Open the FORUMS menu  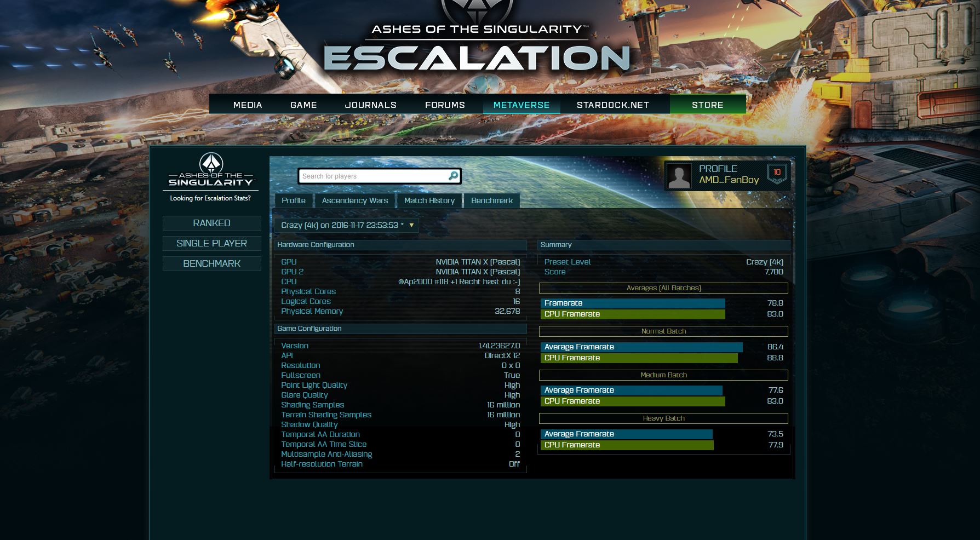(445, 105)
